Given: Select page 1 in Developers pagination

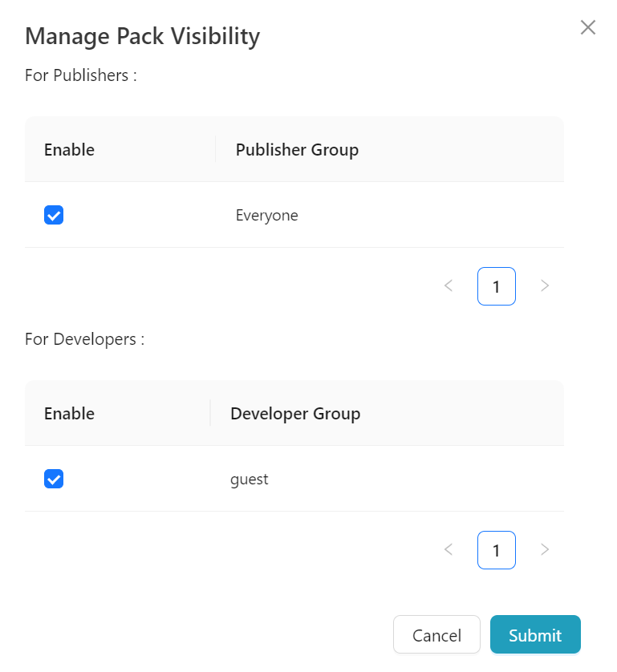Looking at the screenshot, I should (496, 550).
